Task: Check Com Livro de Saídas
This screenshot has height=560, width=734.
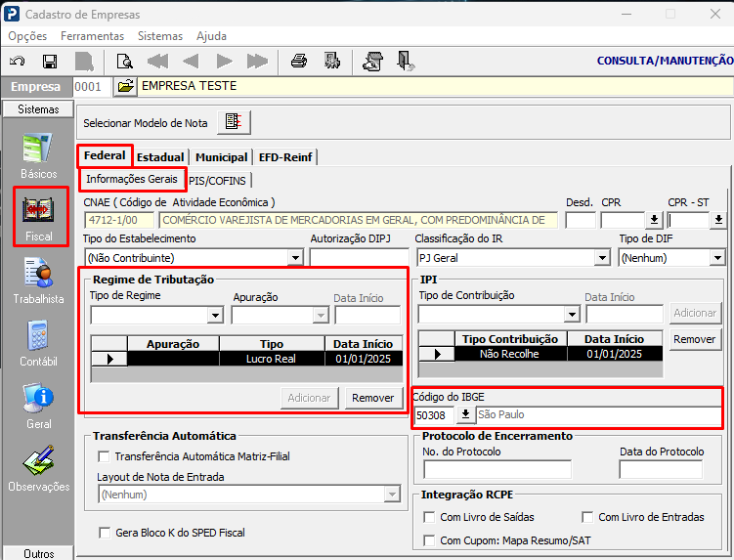Action: (429, 517)
